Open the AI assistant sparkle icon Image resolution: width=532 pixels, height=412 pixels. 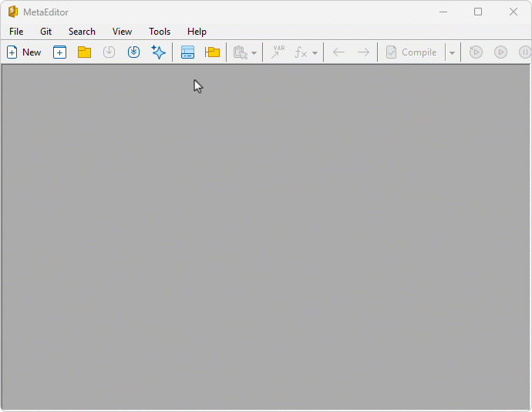click(158, 52)
